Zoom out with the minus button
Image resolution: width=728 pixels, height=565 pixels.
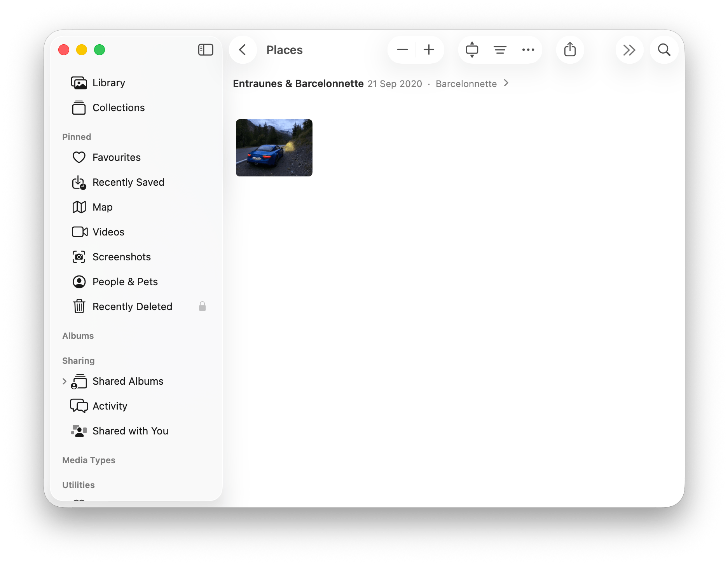click(x=402, y=50)
